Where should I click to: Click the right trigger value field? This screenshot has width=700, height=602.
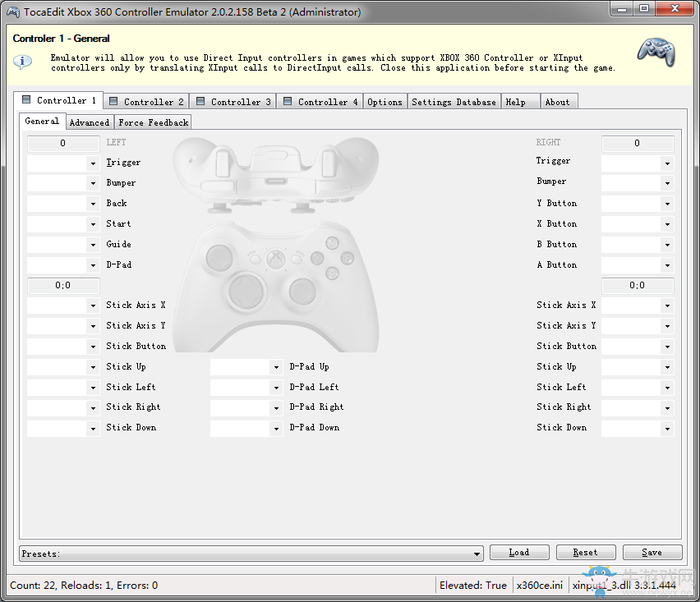(x=638, y=143)
